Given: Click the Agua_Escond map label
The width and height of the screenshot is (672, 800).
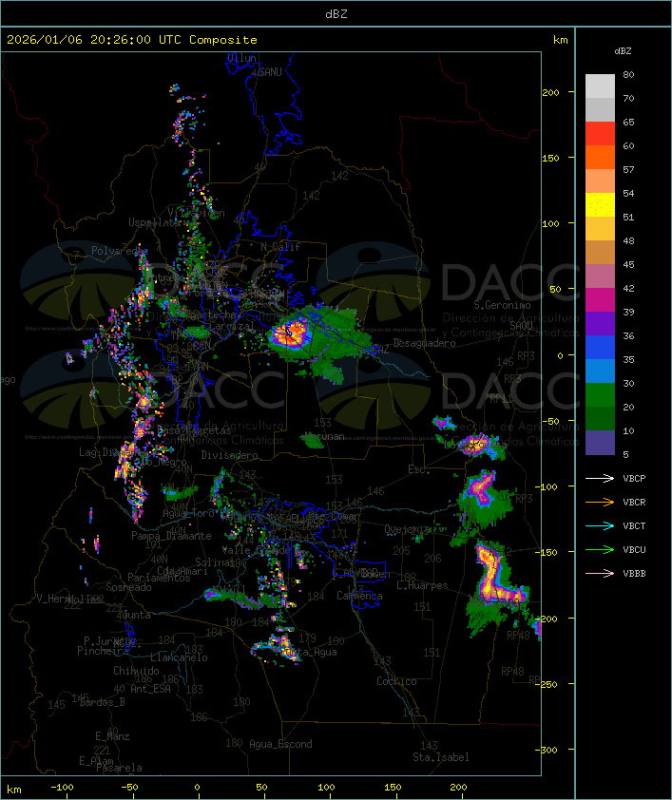Looking at the screenshot, I should pyautogui.click(x=280, y=744).
